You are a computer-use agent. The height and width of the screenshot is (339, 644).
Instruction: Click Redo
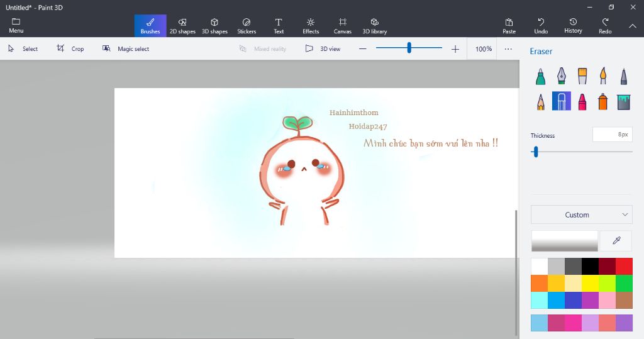[605, 26]
